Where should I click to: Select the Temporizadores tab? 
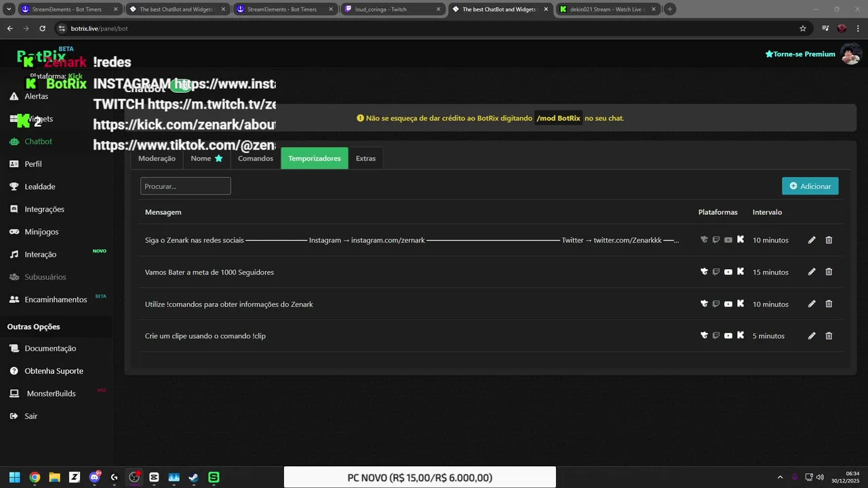(315, 158)
